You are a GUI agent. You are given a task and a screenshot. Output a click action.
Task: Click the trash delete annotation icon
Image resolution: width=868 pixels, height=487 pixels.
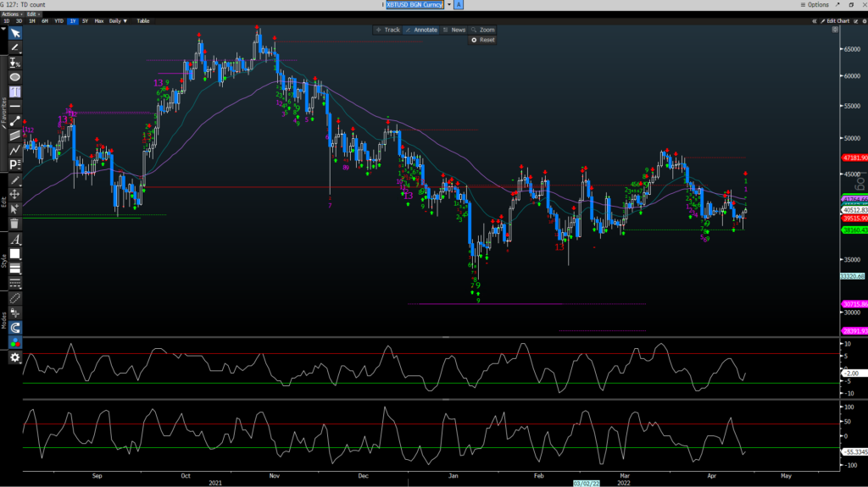[15, 224]
